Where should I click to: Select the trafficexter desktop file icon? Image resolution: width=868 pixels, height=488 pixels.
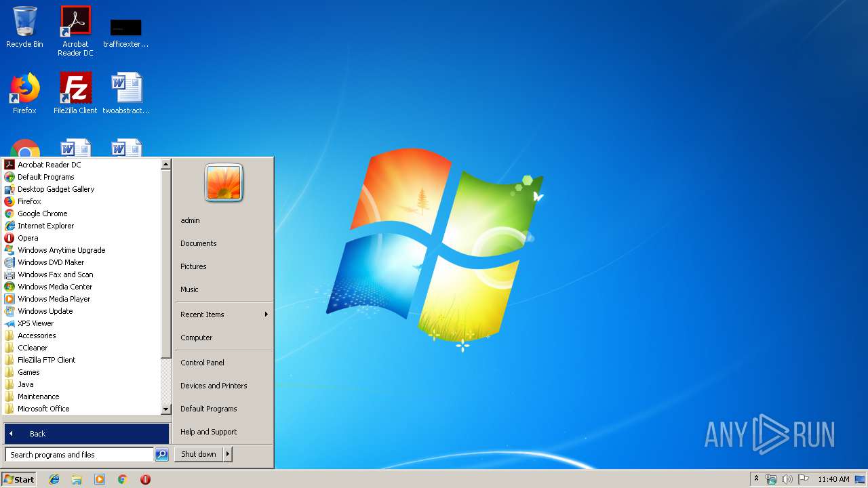coord(126,33)
